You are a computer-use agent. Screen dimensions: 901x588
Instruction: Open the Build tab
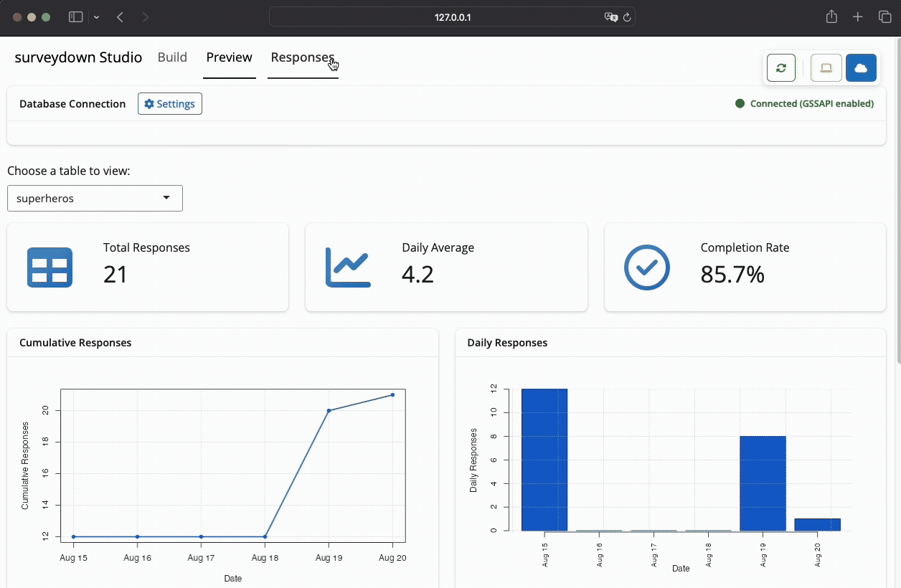click(x=172, y=57)
